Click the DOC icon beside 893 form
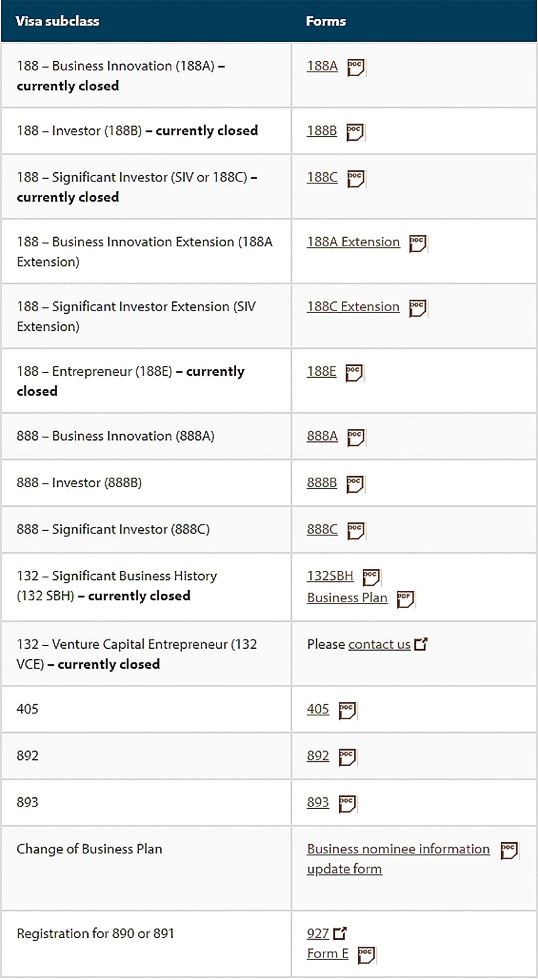 [347, 804]
